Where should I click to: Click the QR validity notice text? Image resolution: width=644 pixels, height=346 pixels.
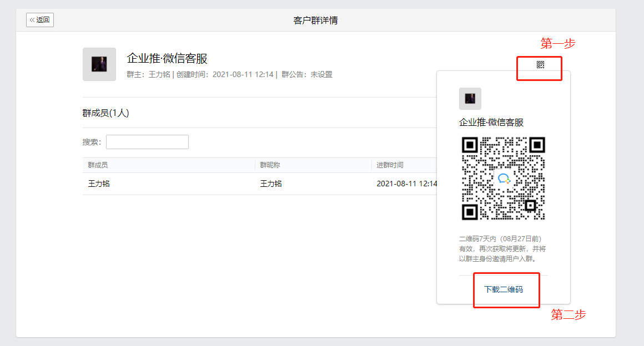tap(502, 249)
